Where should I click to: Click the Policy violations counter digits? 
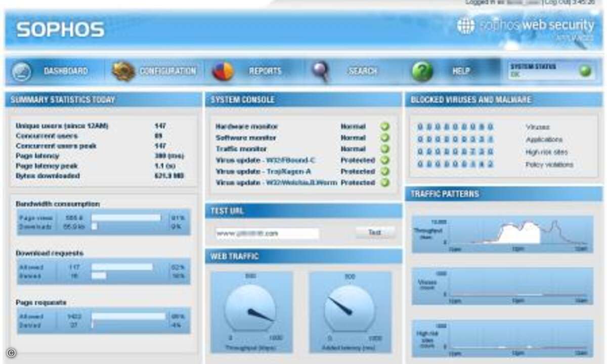tap(455, 164)
